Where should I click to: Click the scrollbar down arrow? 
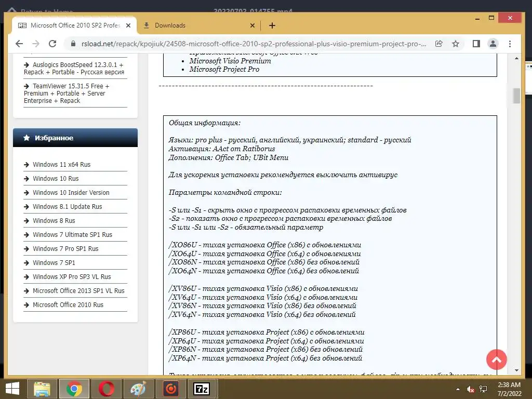pyautogui.click(x=516, y=370)
